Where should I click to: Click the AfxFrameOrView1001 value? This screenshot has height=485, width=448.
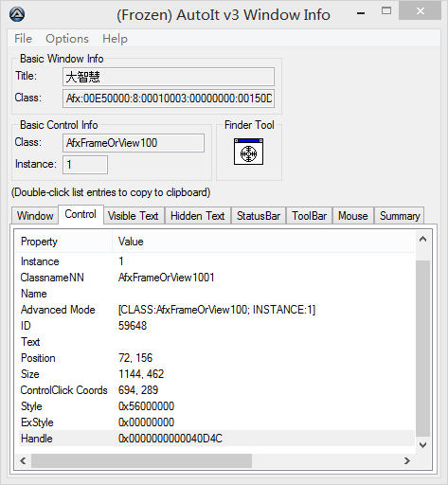(167, 278)
